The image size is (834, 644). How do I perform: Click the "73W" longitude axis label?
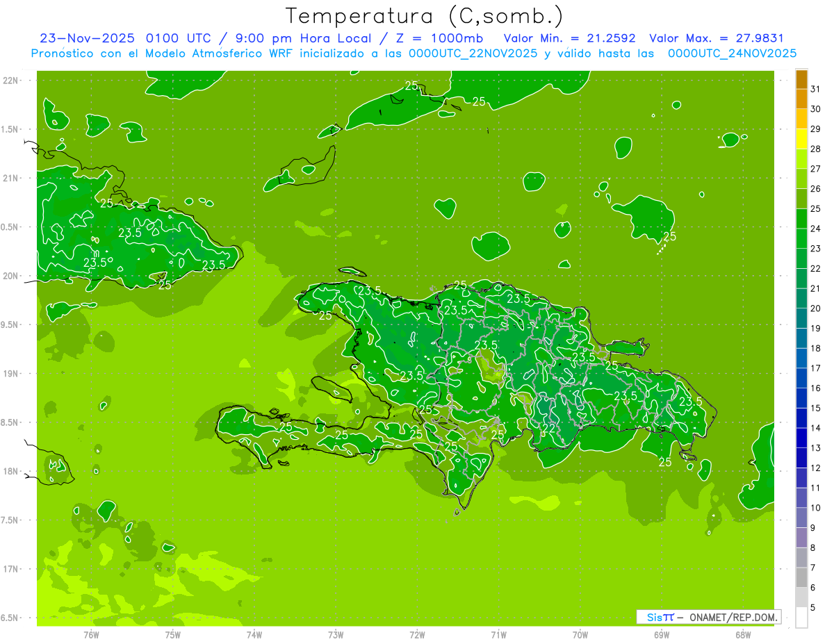click(336, 634)
